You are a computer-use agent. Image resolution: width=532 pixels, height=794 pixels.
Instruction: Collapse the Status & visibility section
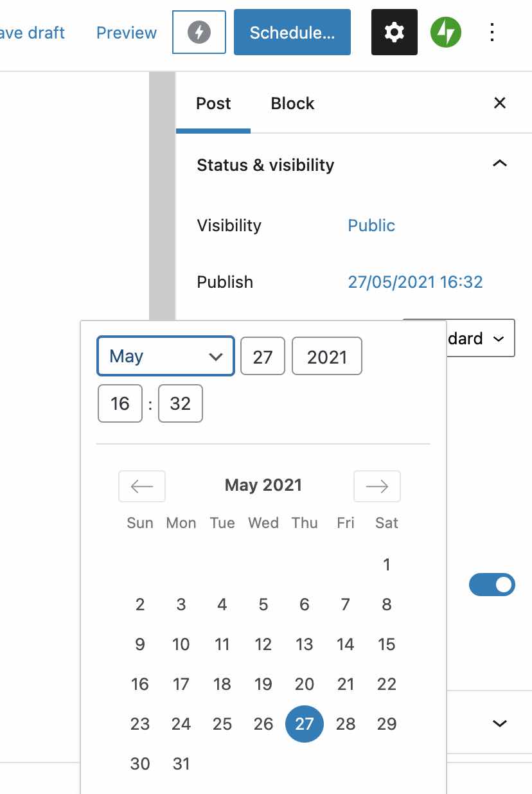pyautogui.click(x=499, y=164)
